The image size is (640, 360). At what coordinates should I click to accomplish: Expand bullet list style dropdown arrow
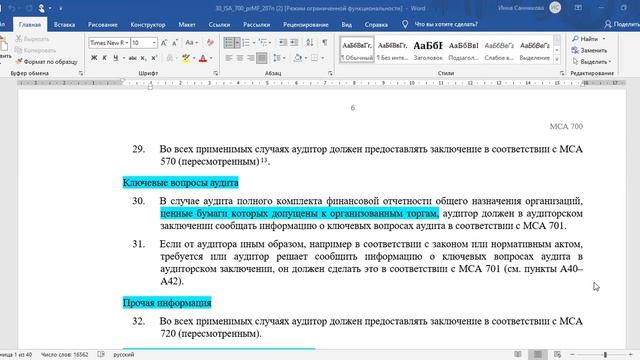(237, 42)
